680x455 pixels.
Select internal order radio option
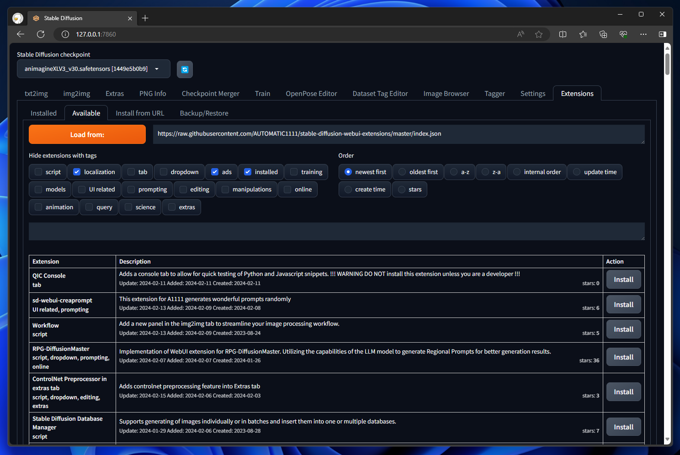coord(517,172)
